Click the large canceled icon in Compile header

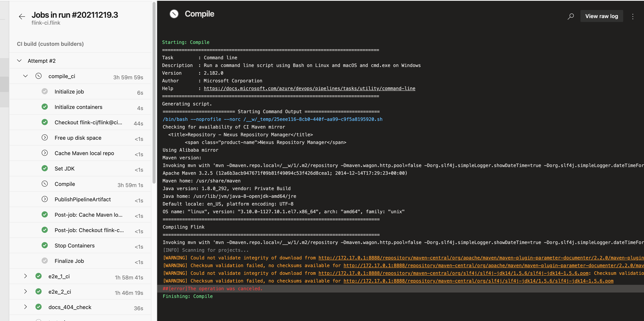174,14
